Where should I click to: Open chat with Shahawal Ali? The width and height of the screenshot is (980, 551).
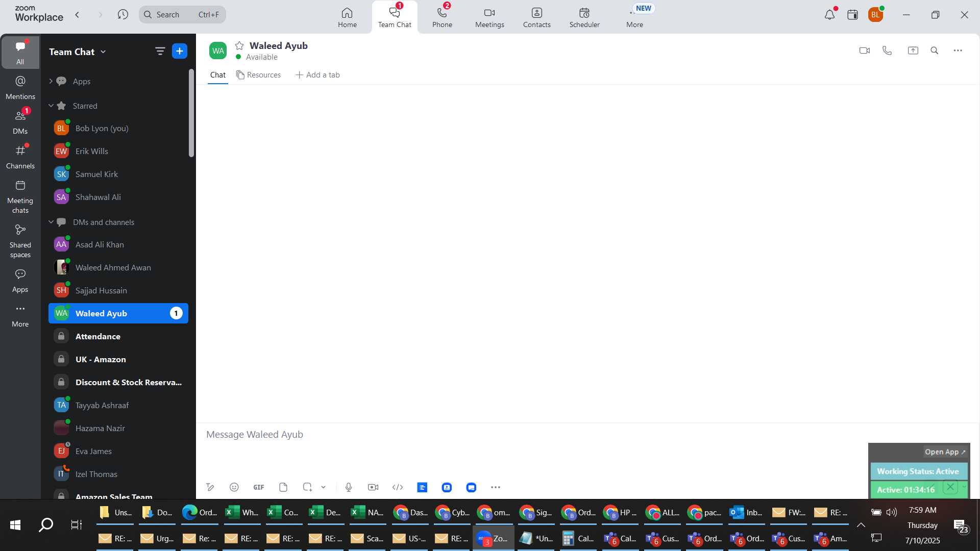pos(118,197)
